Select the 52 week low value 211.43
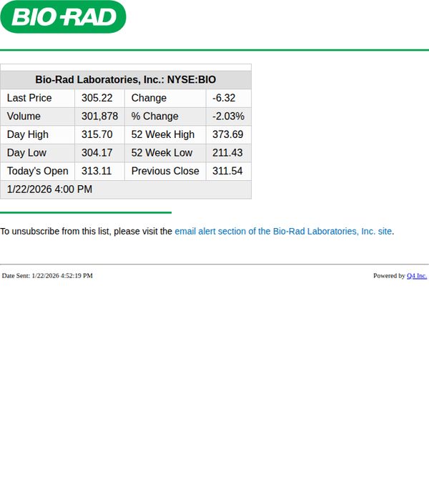 click(x=227, y=153)
